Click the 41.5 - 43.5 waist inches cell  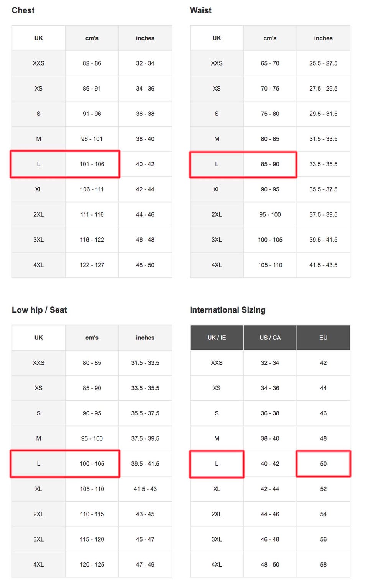click(x=323, y=265)
